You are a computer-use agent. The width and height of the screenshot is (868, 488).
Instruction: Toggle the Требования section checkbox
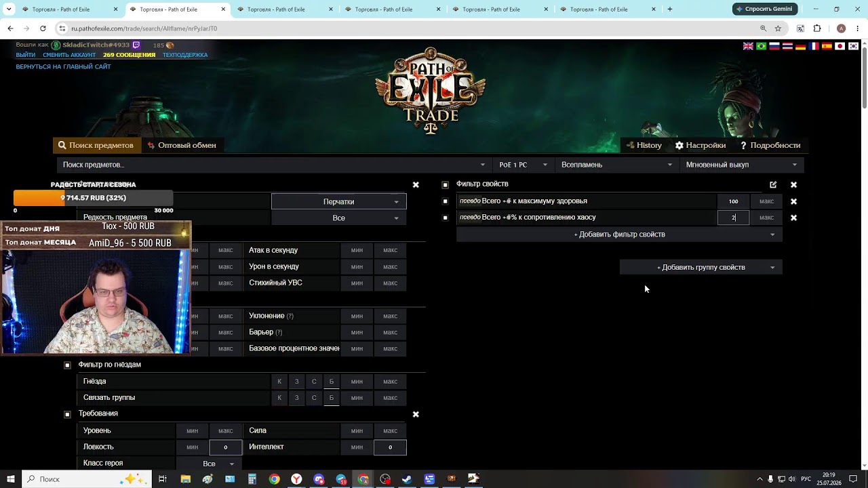pyautogui.click(x=67, y=413)
